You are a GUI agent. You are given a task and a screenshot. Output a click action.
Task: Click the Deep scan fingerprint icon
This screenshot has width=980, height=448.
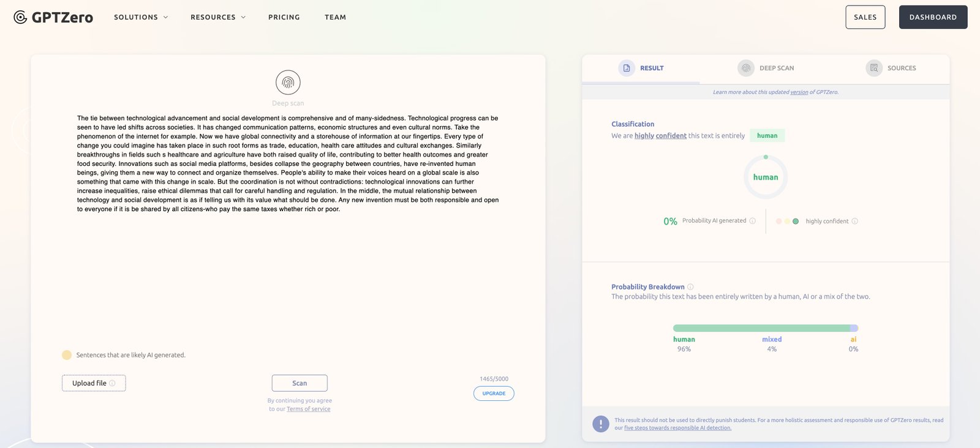288,83
